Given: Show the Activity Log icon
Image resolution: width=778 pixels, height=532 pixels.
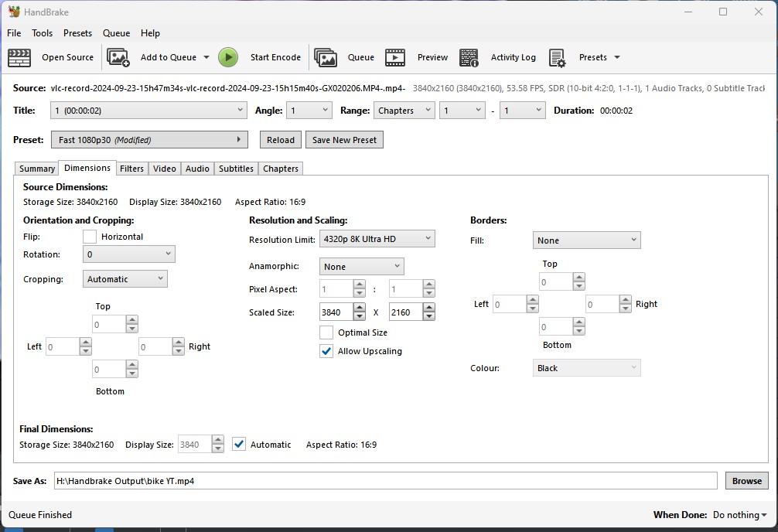Looking at the screenshot, I should coord(469,57).
